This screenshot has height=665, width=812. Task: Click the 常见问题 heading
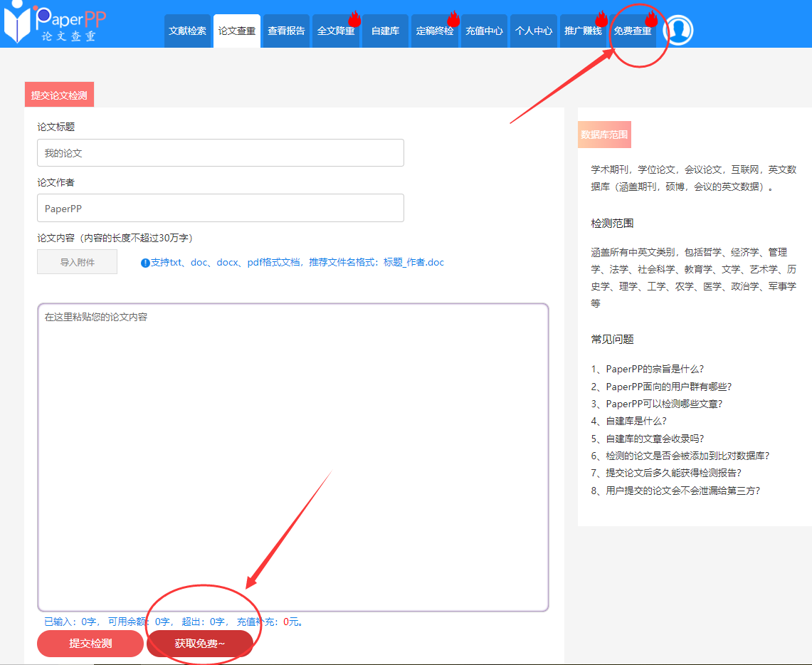[613, 339]
